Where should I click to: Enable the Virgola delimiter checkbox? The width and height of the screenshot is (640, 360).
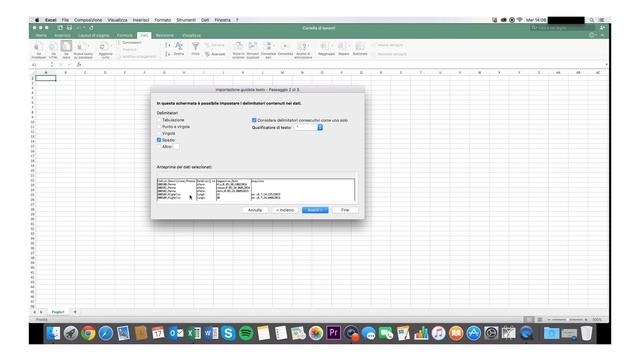(x=159, y=133)
